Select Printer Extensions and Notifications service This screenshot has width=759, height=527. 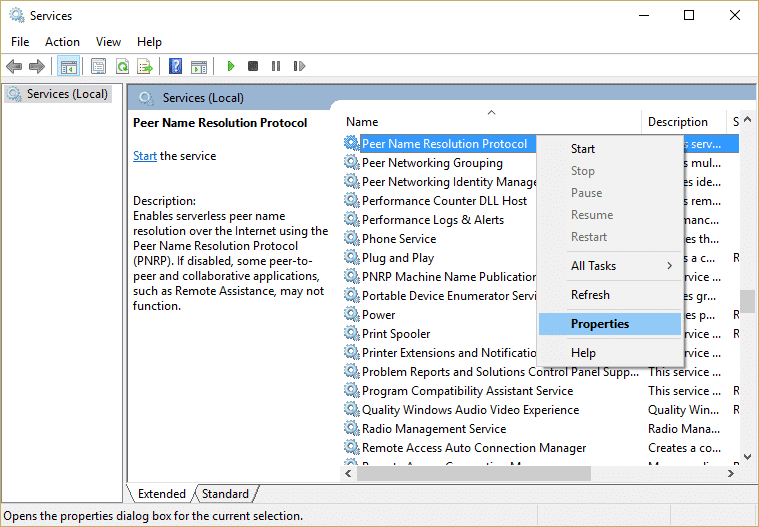(x=449, y=353)
